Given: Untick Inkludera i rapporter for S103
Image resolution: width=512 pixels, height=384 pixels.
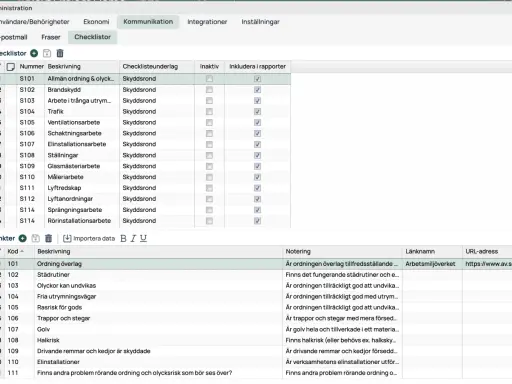Looking at the screenshot, I should coord(257,101).
